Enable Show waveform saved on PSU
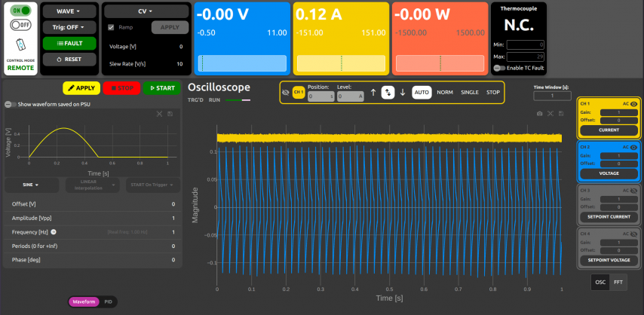This screenshot has width=644, height=315. click(x=11, y=105)
